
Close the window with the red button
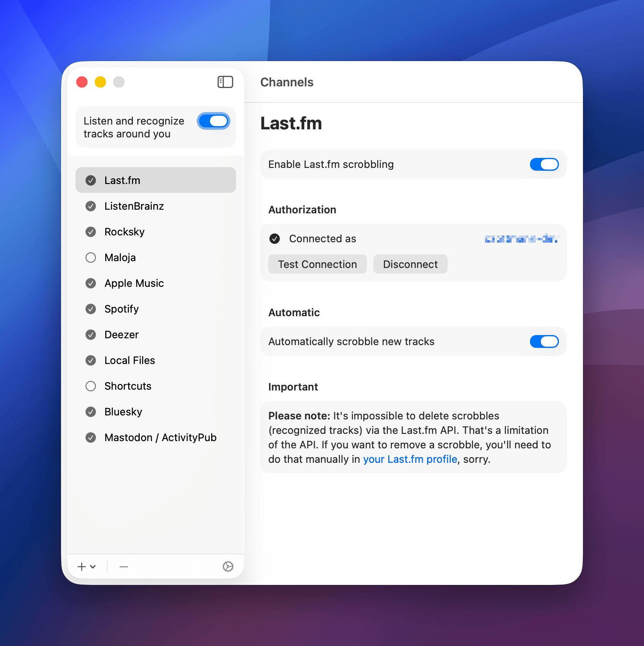[x=82, y=82]
